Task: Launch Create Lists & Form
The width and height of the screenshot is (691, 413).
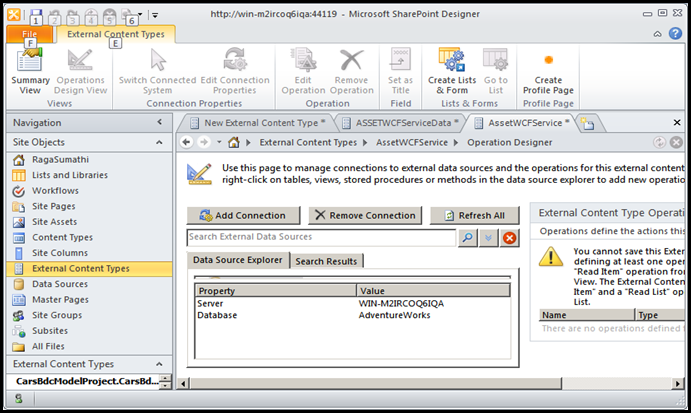Action: click(x=452, y=72)
